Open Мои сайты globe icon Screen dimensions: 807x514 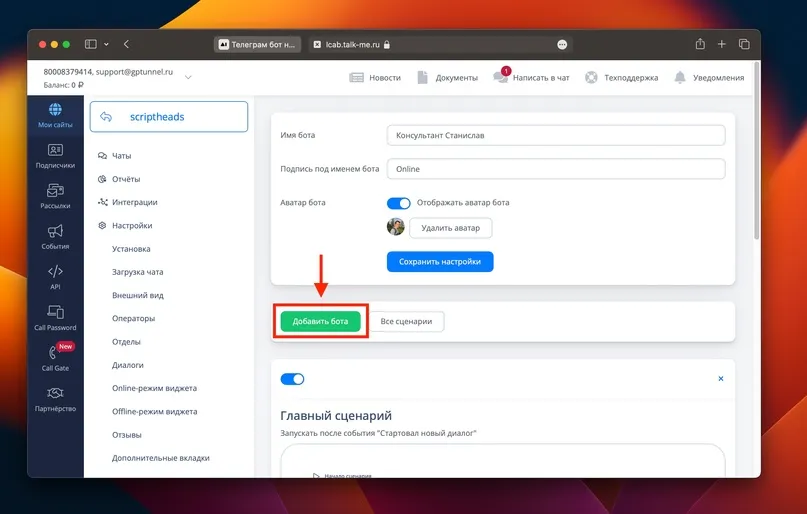coord(55,110)
